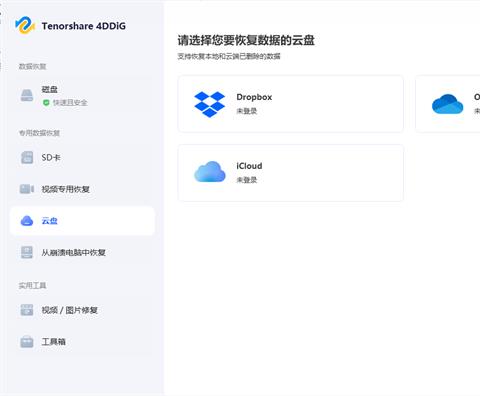Click the SD card icon
This screenshot has width=480, height=396.
pos(27,157)
